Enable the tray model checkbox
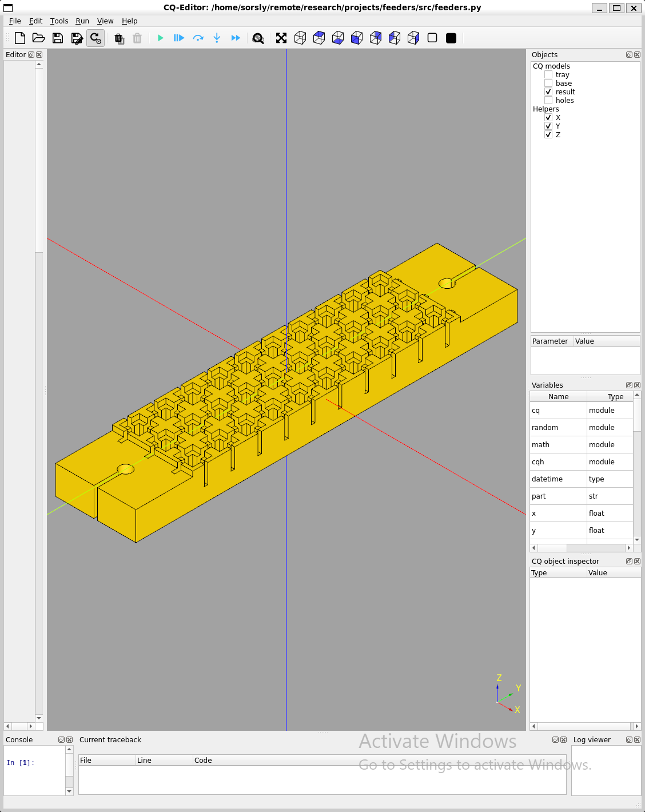Screen dimensions: 645x812 click(x=548, y=75)
